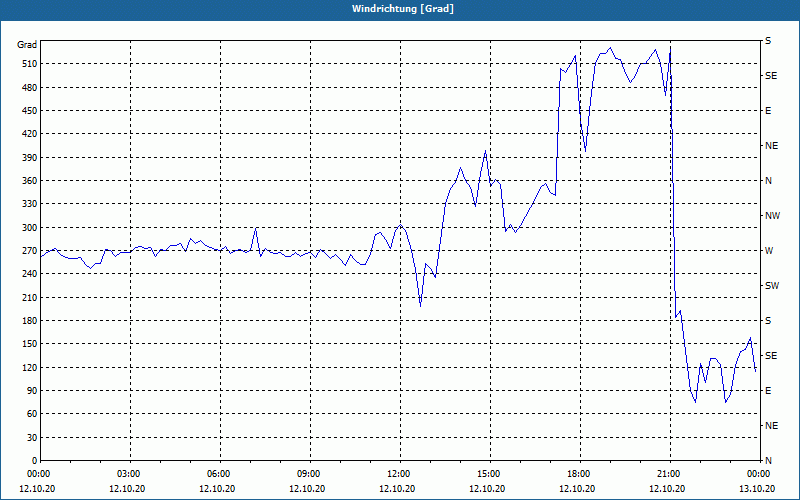
Task: Click the SE compass label near the 480 line
Action: click(x=771, y=76)
